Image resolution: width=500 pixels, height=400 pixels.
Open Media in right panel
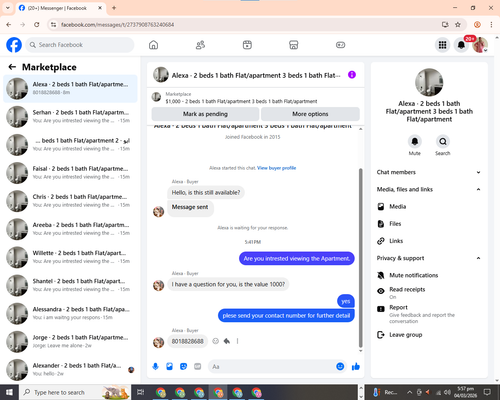click(x=429, y=207)
